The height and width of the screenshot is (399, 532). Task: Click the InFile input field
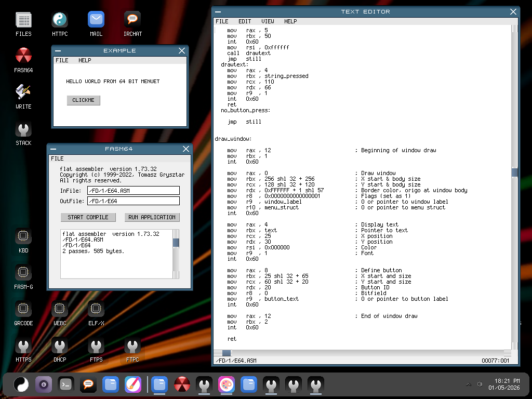(x=134, y=191)
